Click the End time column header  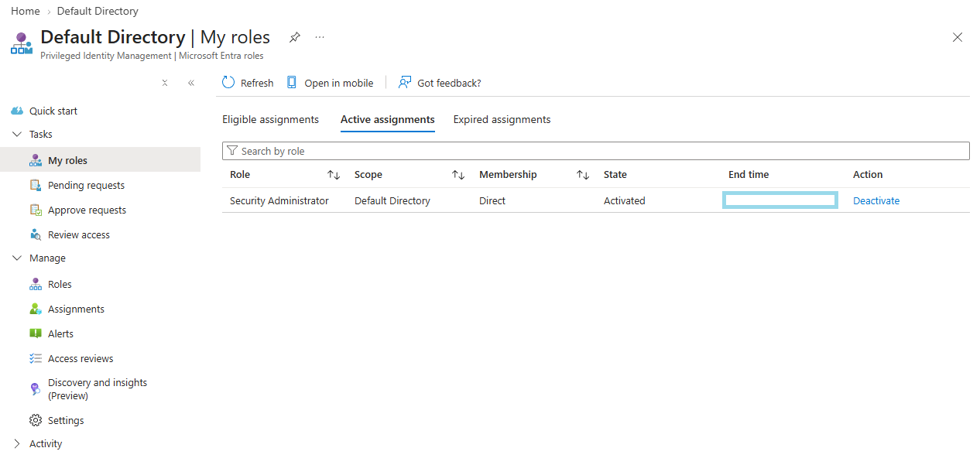pos(749,175)
